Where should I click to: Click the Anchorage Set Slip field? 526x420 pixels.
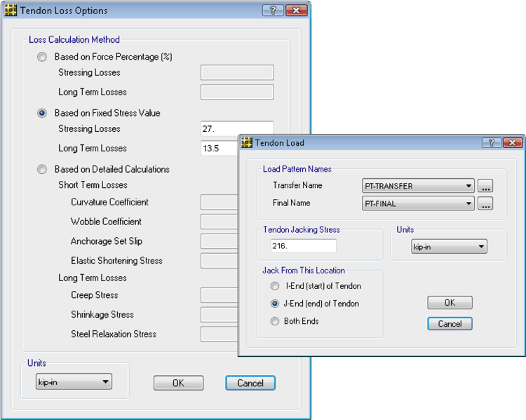click(220, 241)
